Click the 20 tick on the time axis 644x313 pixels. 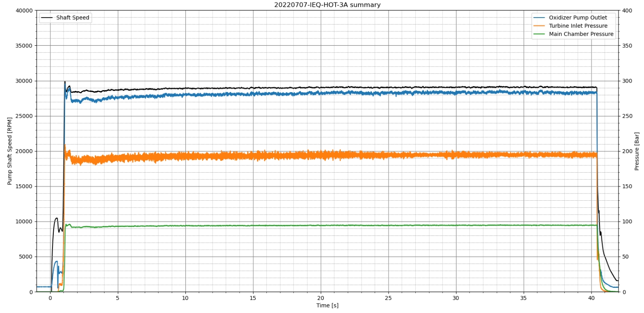pyautogui.click(x=321, y=298)
